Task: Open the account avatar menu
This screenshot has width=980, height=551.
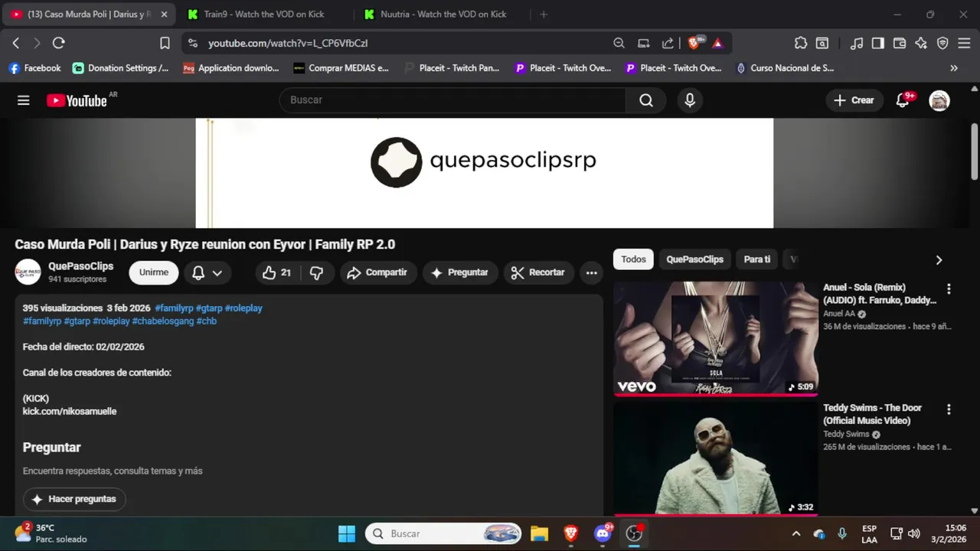Action: [x=939, y=100]
